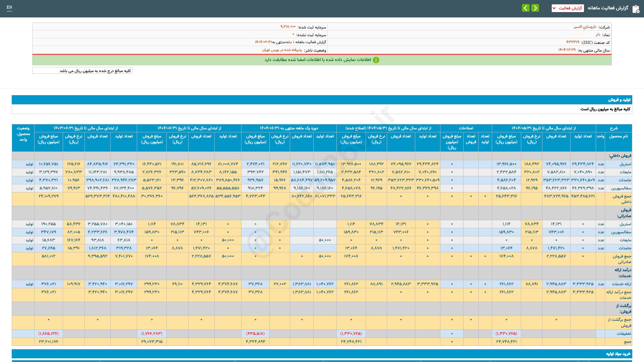
Task: Click the گزارش فعالیت ماهانه page title
Action: pyautogui.click(x=607, y=8)
